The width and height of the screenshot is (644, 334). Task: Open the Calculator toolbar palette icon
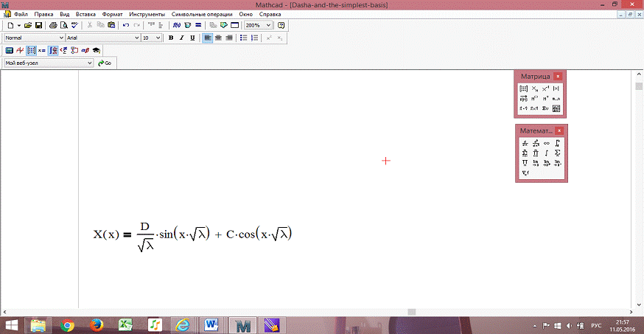pos(10,50)
